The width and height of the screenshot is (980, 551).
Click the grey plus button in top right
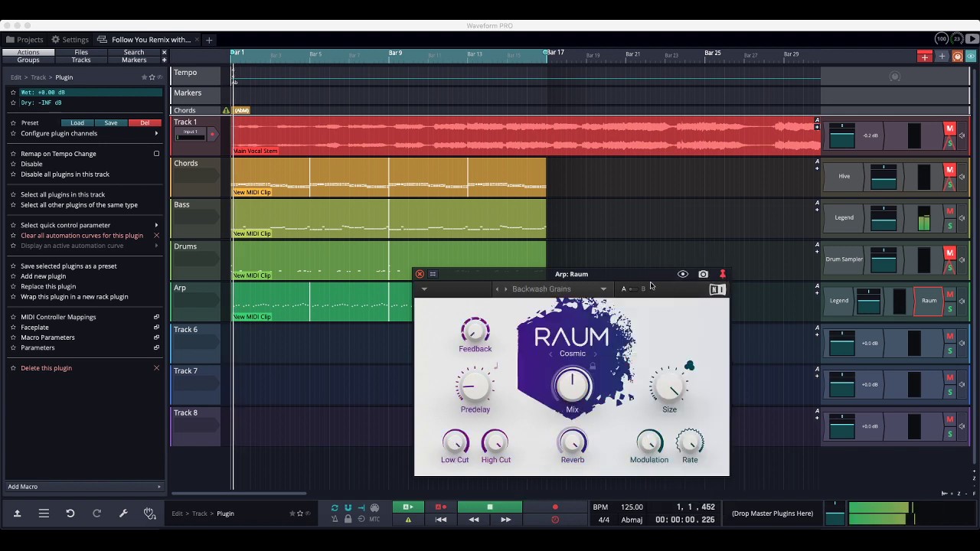point(942,57)
